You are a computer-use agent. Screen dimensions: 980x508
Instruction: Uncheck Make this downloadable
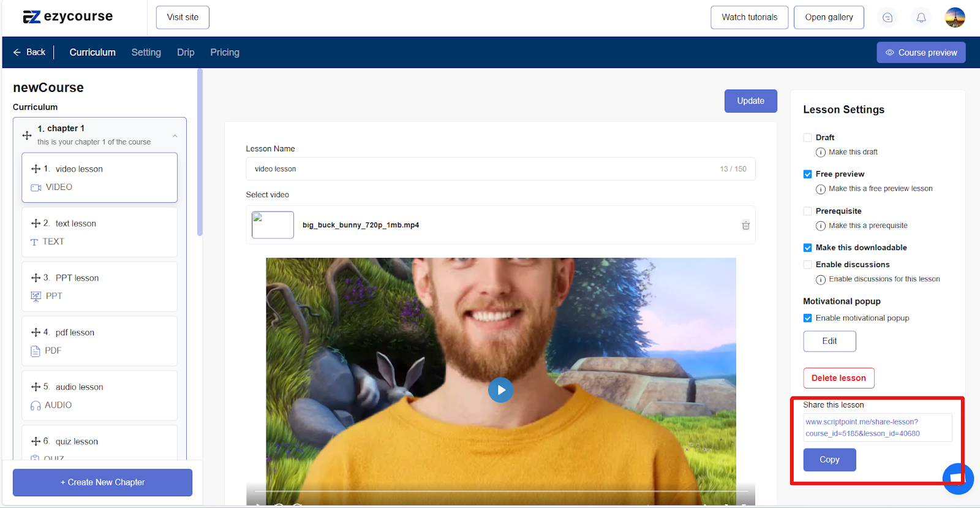click(807, 248)
